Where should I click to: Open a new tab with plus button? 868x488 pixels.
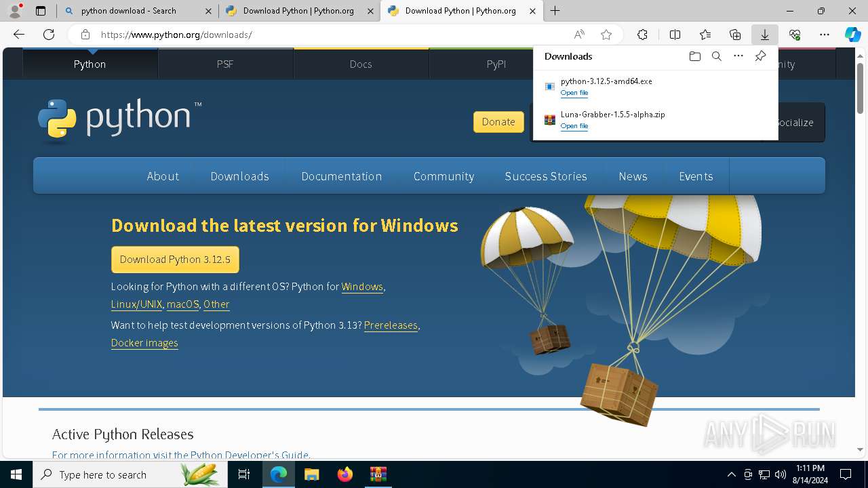(555, 11)
